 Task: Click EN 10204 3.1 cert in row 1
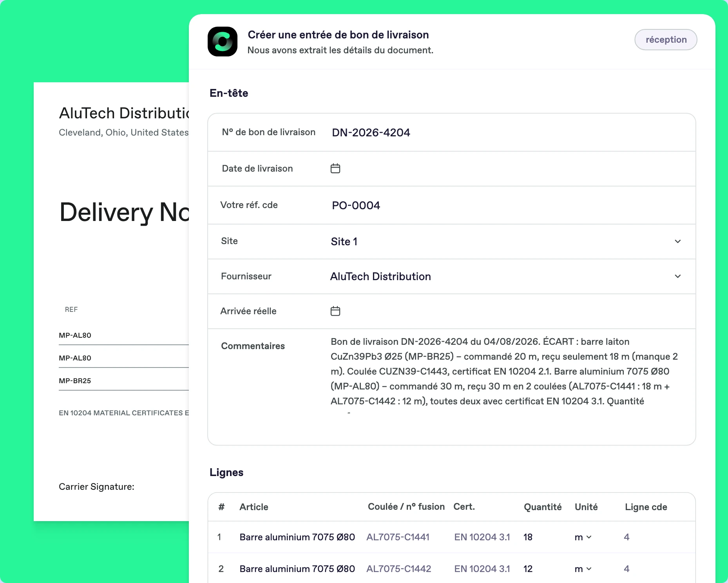click(482, 537)
